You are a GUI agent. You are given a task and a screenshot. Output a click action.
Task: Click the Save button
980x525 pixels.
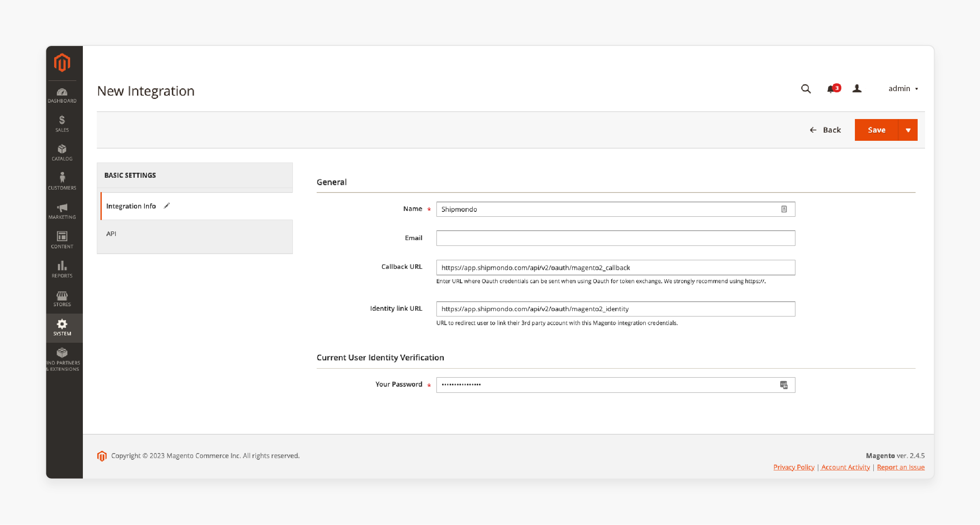[876, 130]
